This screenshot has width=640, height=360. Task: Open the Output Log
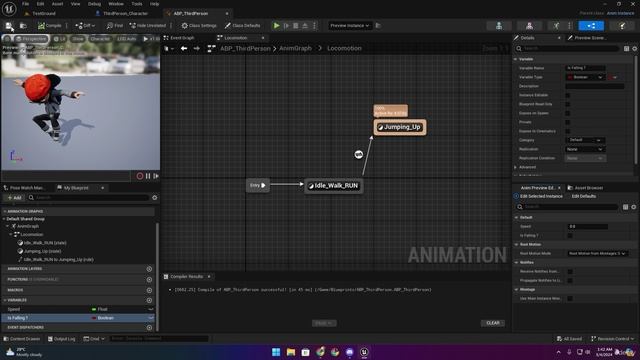[x=62, y=339]
